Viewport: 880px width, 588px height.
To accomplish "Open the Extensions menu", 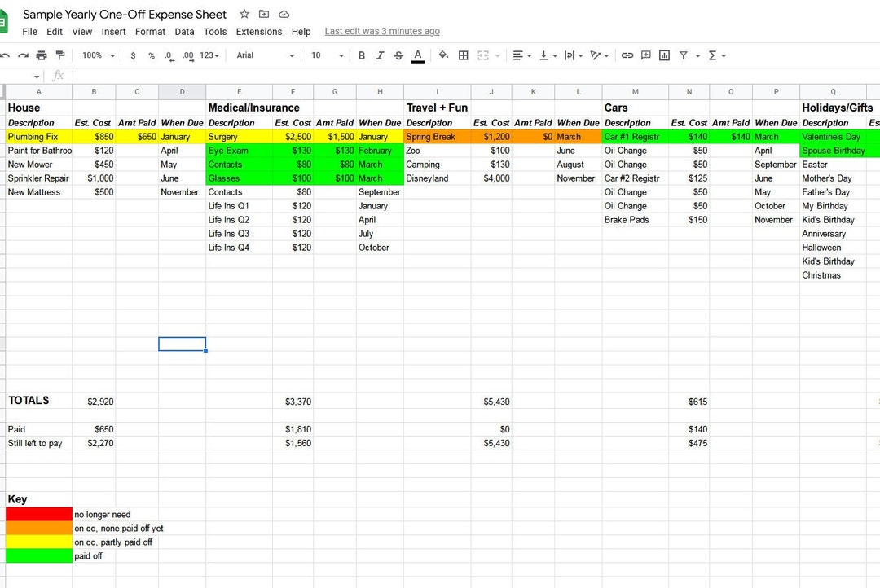I will click(x=259, y=31).
